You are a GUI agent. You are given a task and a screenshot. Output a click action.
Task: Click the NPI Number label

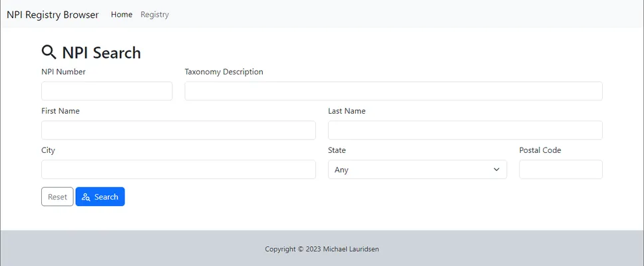tap(63, 72)
